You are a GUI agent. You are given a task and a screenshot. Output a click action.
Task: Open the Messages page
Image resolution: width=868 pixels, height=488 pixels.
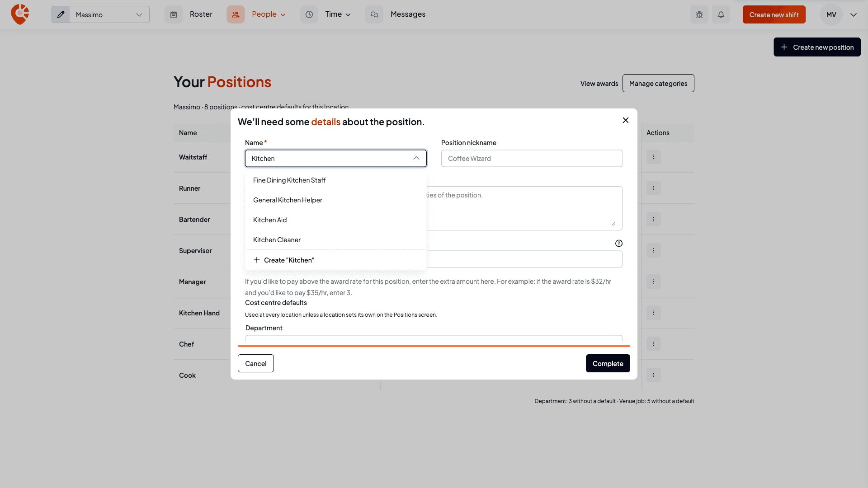point(408,14)
